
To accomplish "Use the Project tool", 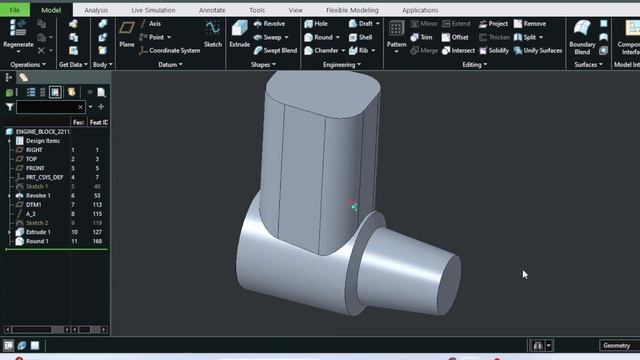I will [x=493, y=24].
